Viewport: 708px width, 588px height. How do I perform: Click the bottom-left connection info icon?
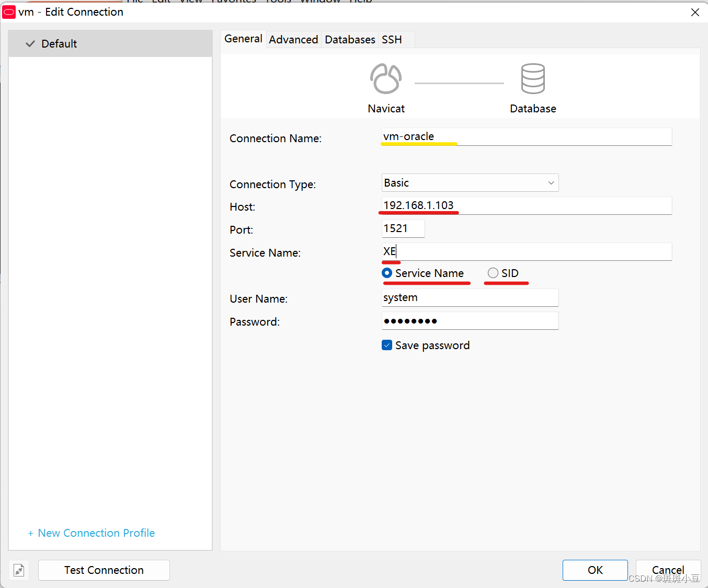pos(19,570)
